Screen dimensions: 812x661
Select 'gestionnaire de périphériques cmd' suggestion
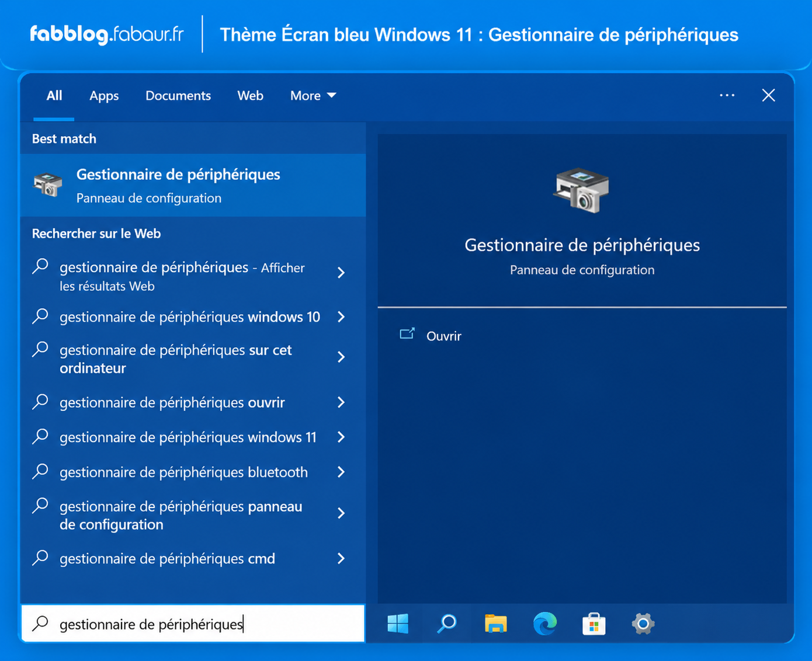tap(167, 559)
